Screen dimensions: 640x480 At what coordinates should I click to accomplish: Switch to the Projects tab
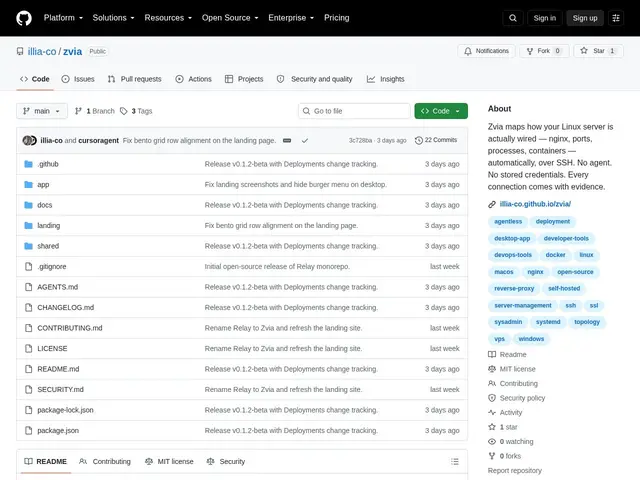[x=244, y=79]
